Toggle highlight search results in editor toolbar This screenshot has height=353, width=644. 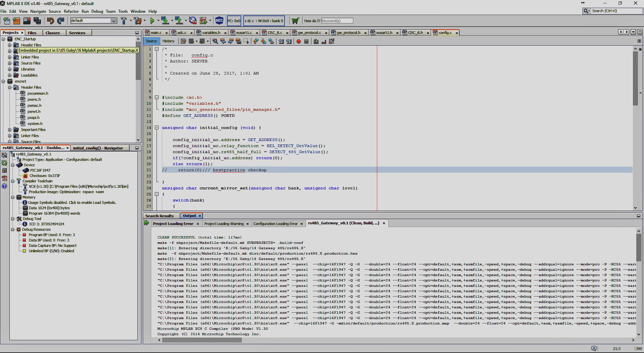click(239, 41)
